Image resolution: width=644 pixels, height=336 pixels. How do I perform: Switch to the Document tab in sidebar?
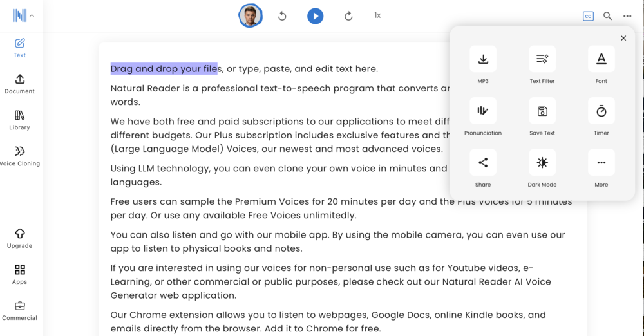tap(20, 84)
